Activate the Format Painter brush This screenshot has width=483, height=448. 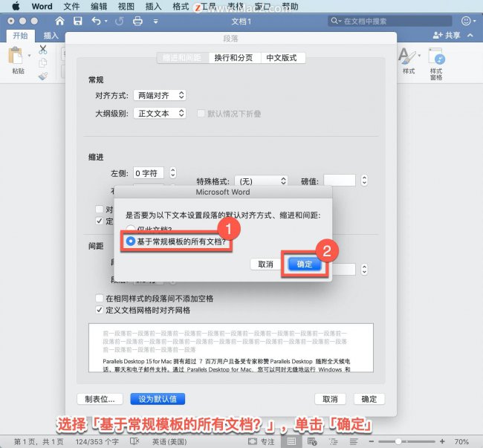pos(43,76)
